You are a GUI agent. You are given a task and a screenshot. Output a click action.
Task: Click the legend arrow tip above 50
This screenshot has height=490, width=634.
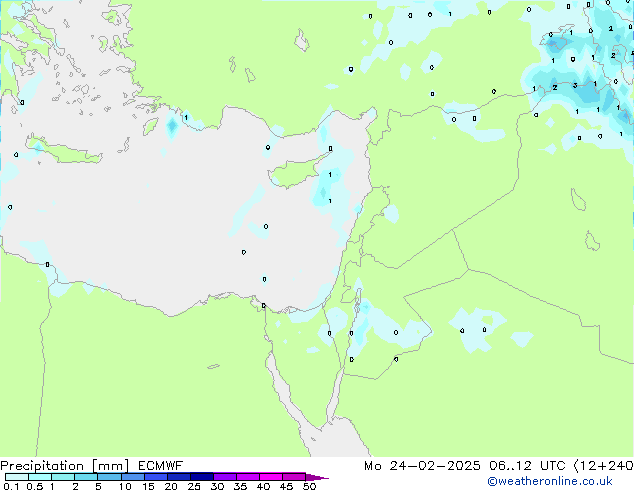(317, 477)
